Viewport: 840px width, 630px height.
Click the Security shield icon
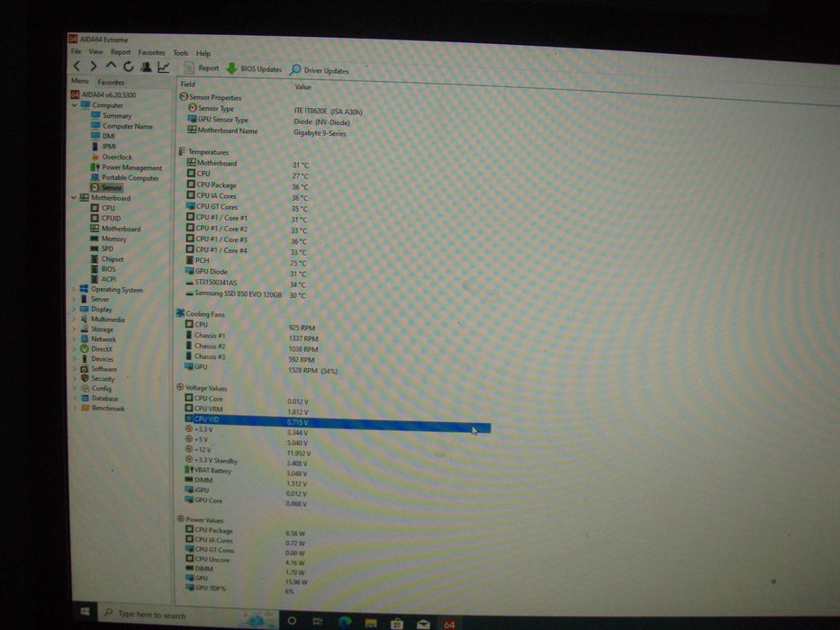[x=84, y=378]
